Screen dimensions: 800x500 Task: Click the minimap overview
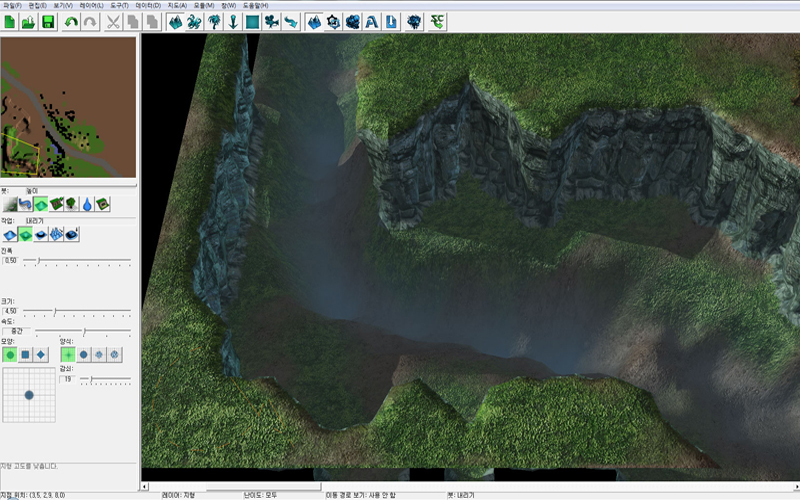tap(68, 107)
